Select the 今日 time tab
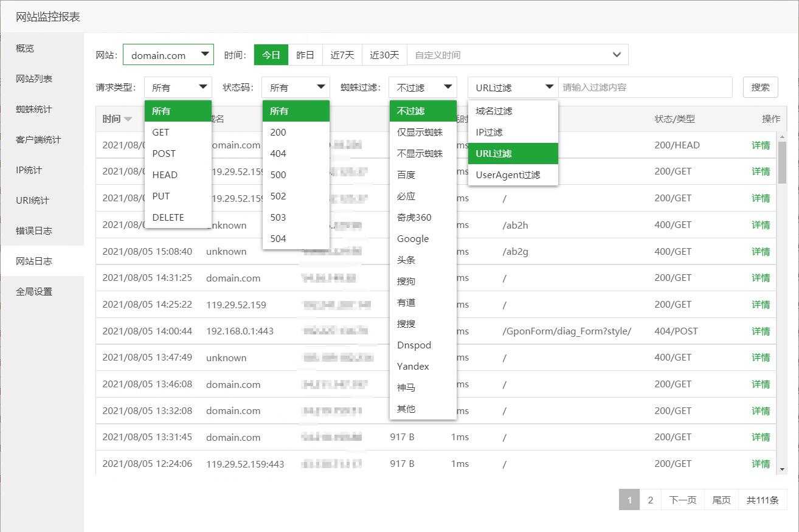The height and width of the screenshot is (532, 799). click(271, 55)
